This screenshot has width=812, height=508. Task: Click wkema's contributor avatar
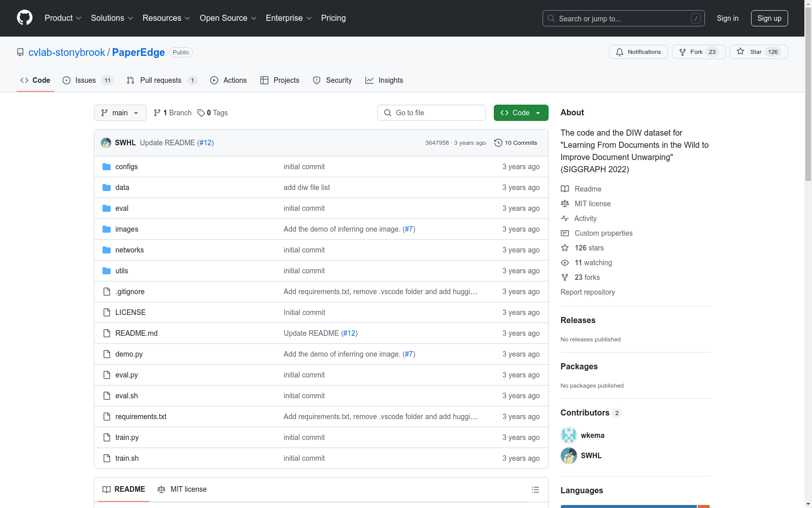[569, 435]
